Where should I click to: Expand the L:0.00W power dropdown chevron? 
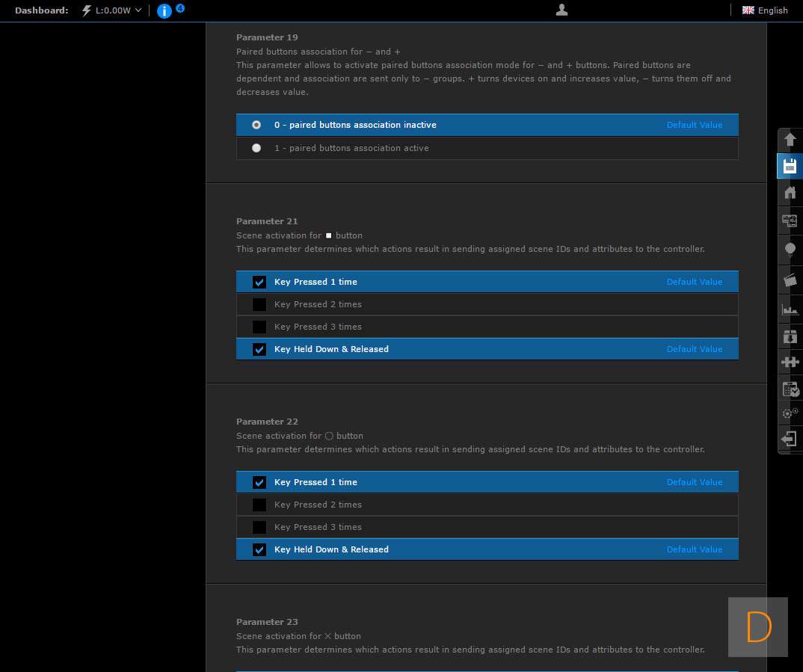138,10
